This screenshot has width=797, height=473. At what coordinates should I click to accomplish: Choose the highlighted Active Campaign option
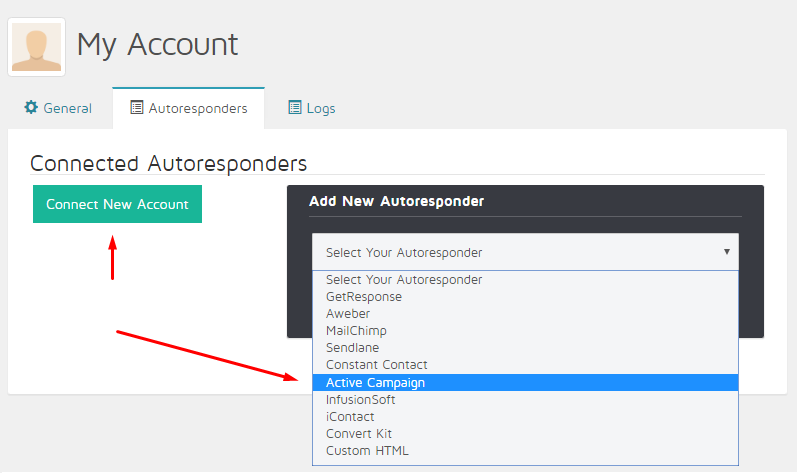(525, 383)
